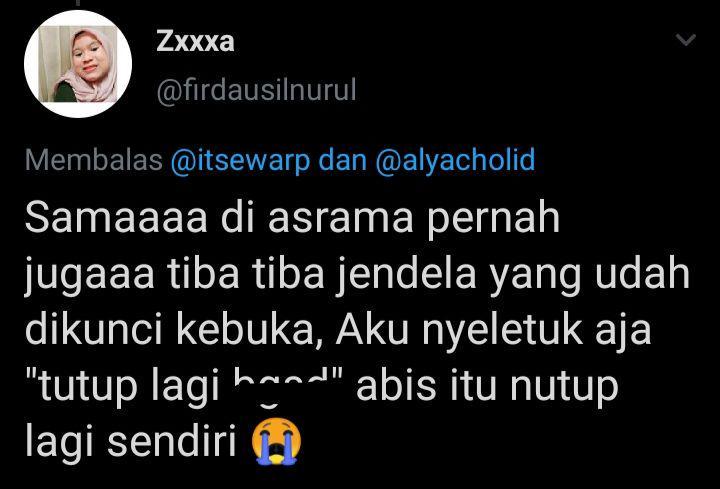This screenshot has width=720, height=489.
Task: Open the Zxxxa display name profile
Action: (195, 41)
